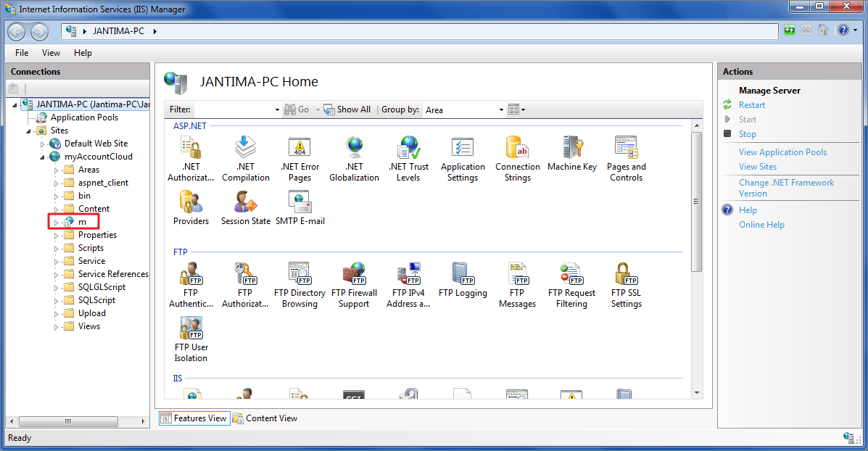Open the Machine Key feature
868x451 pixels.
[572, 154]
